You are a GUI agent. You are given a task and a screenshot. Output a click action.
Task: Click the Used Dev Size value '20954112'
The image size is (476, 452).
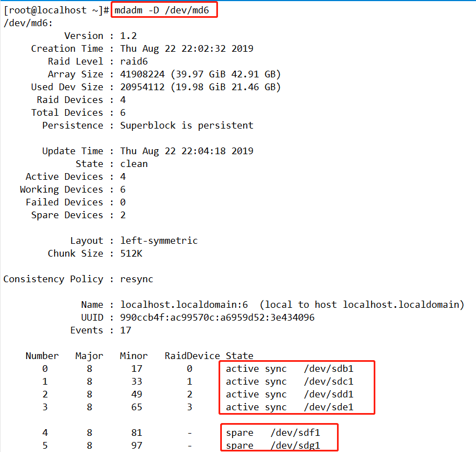[142, 87]
